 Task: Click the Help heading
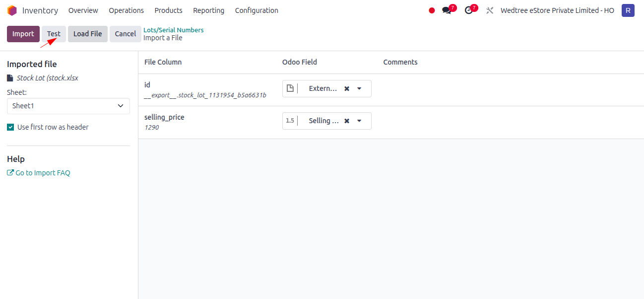pos(16,159)
